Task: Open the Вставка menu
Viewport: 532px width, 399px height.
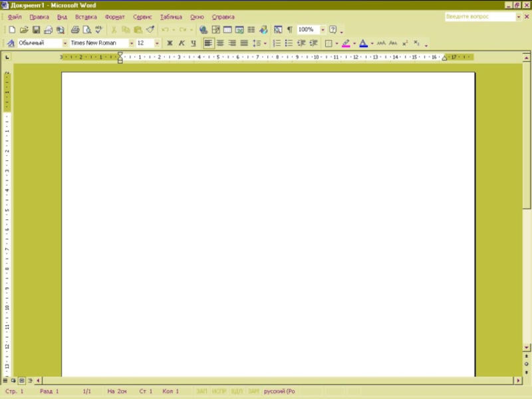Action: point(86,17)
